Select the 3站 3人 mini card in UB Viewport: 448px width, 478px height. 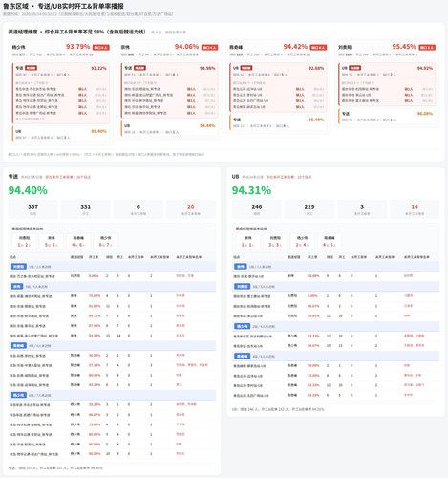(275, 241)
